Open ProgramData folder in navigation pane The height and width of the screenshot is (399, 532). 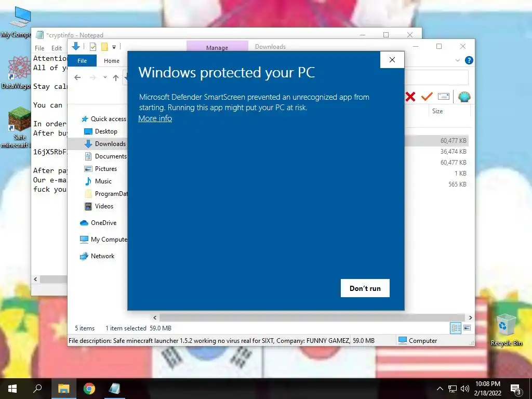click(105, 194)
